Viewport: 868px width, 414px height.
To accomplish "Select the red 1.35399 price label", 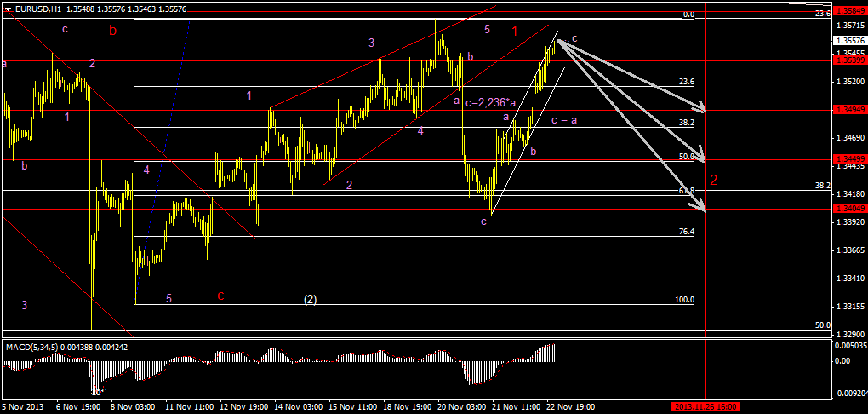I will 850,60.
